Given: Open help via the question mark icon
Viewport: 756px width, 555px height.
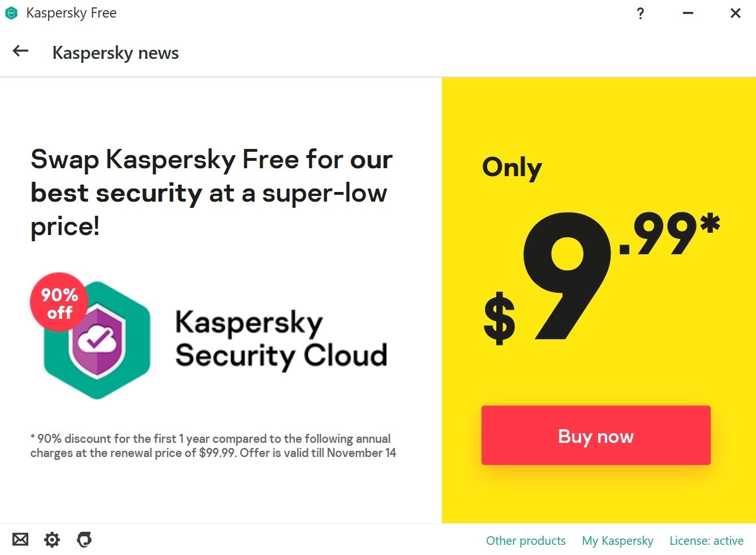Looking at the screenshot, I should pyautogui.click(x=640, y=14).
